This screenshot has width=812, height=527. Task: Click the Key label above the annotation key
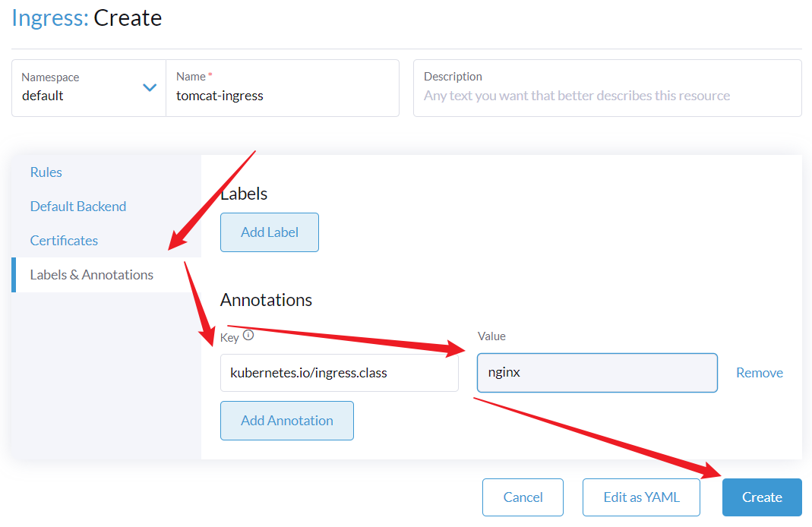point(229,336)
